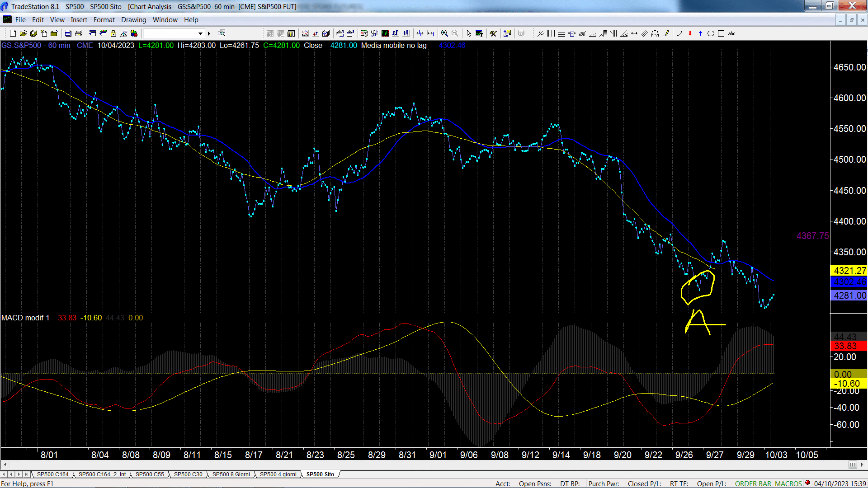Open the Insert menu
The height and width of the screenshot is (488, 868).
pos(79,20)
